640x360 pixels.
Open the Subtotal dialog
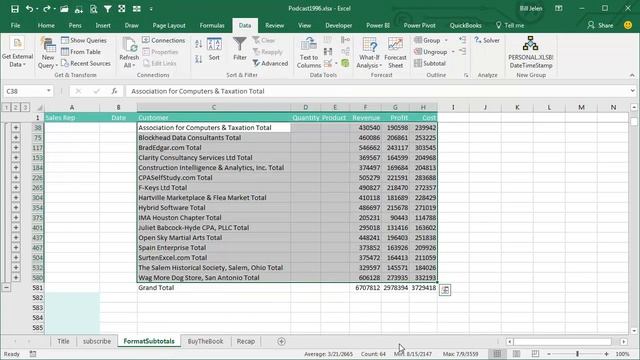[430, 63]
